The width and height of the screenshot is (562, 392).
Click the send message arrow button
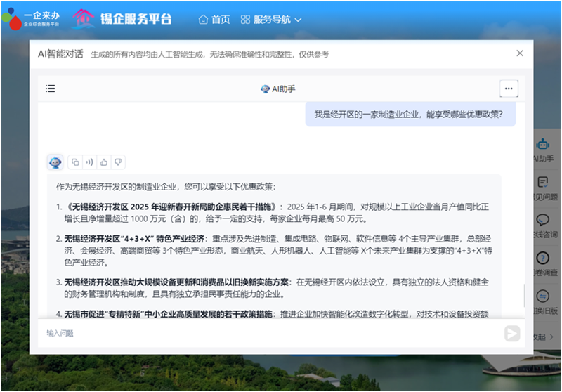click(512, 333)
